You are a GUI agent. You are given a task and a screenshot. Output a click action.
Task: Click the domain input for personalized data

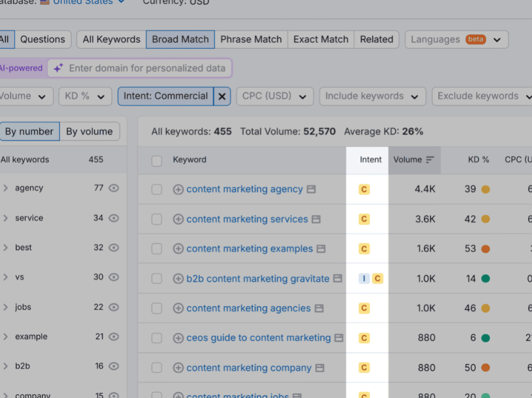[139, 68]
